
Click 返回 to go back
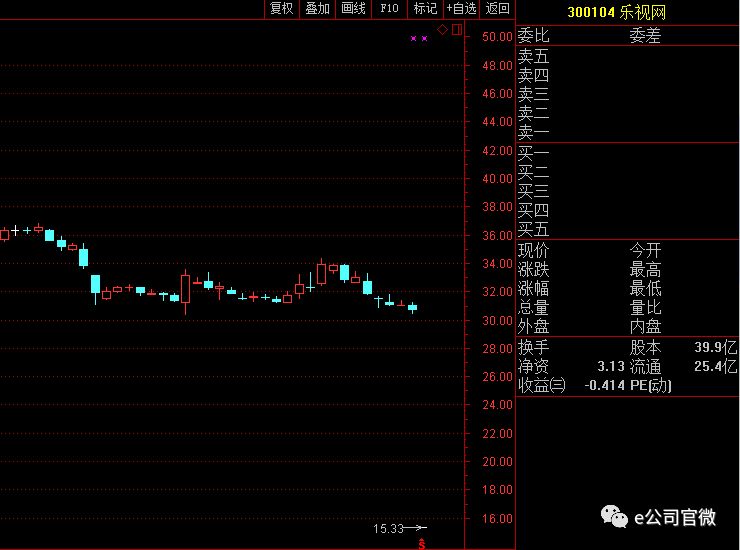point(497,8)
